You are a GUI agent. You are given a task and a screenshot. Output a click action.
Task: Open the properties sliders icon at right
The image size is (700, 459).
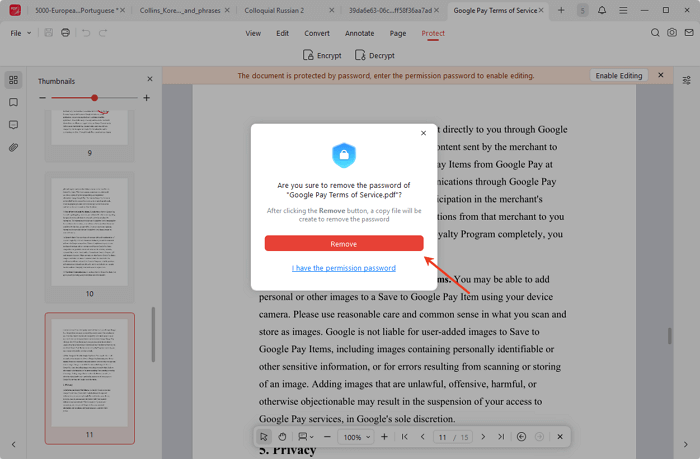(x=687, y=80)
